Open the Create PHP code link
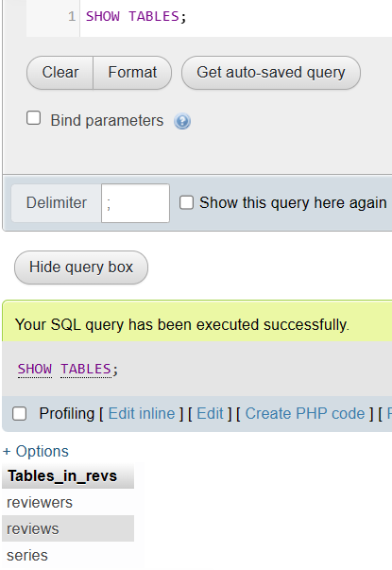Viewport: 392px width, 570px height. tap(305, 414)
